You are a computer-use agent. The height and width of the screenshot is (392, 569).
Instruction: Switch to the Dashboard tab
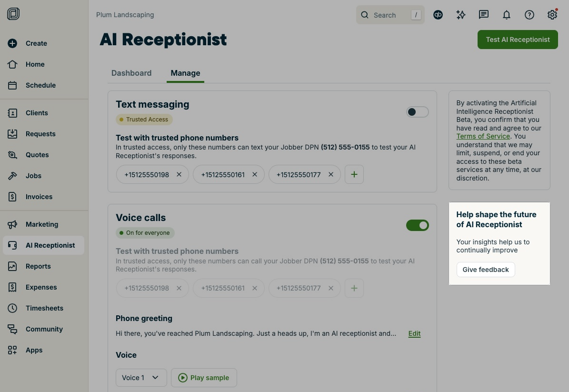coord(131,73)
